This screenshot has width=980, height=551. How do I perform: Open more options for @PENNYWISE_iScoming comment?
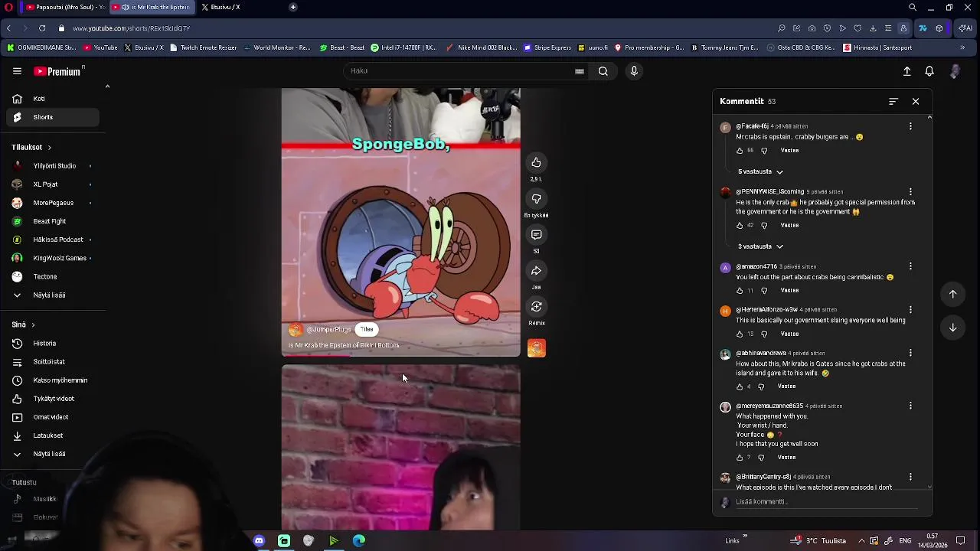tap(910, 192)
